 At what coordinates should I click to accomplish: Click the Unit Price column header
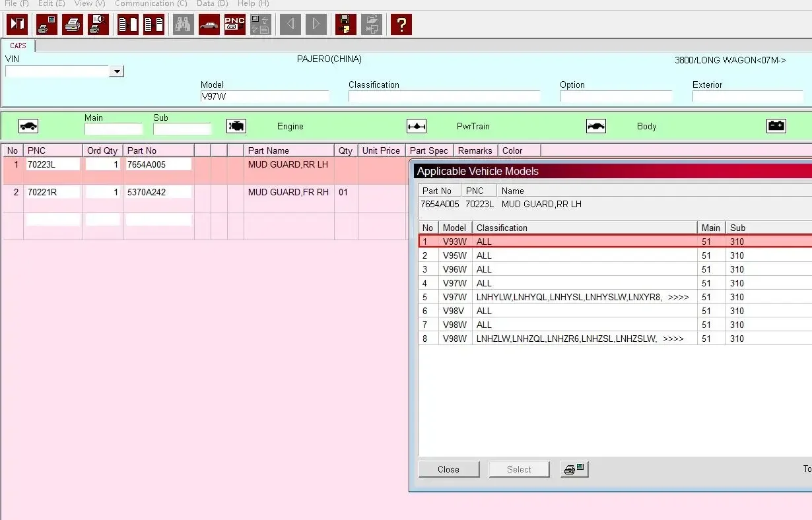click(x=382, y=150)
